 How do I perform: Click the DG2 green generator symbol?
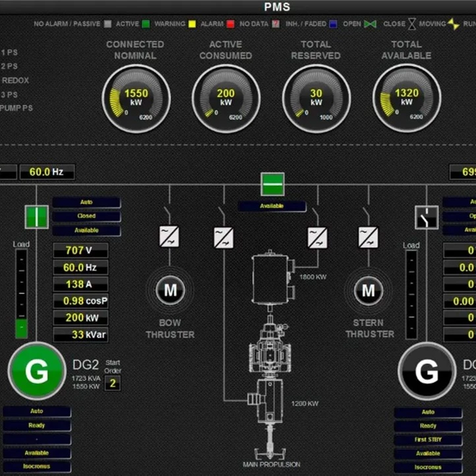click(x=37, y=371)
